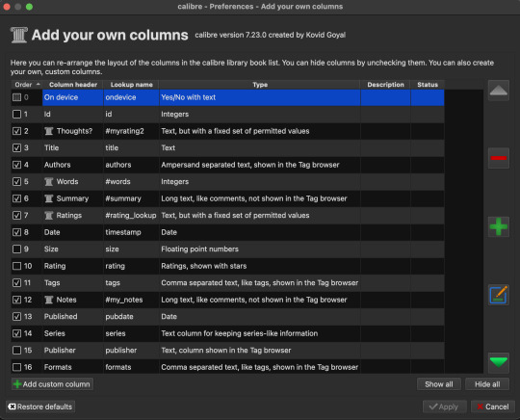Click the Show all button
Screen dimensions: 520x420
pyautogui.click(x=439, y=384)
